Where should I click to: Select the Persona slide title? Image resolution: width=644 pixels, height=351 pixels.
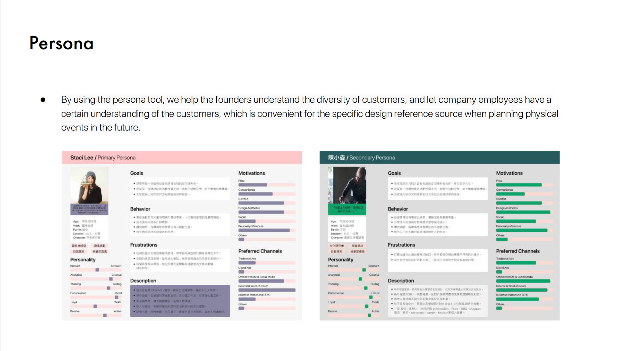point(62,43)
